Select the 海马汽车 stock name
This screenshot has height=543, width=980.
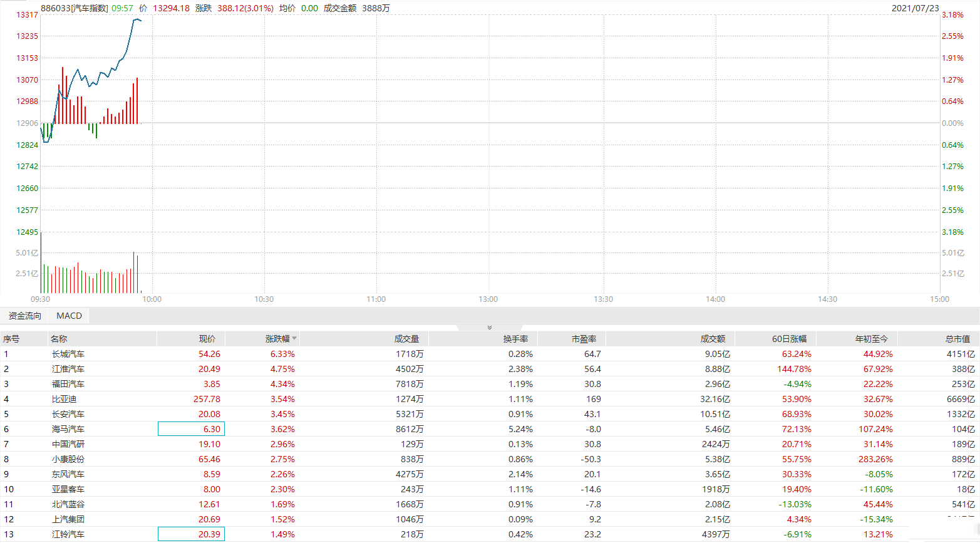pyautogui.click(x=68, y=429)
